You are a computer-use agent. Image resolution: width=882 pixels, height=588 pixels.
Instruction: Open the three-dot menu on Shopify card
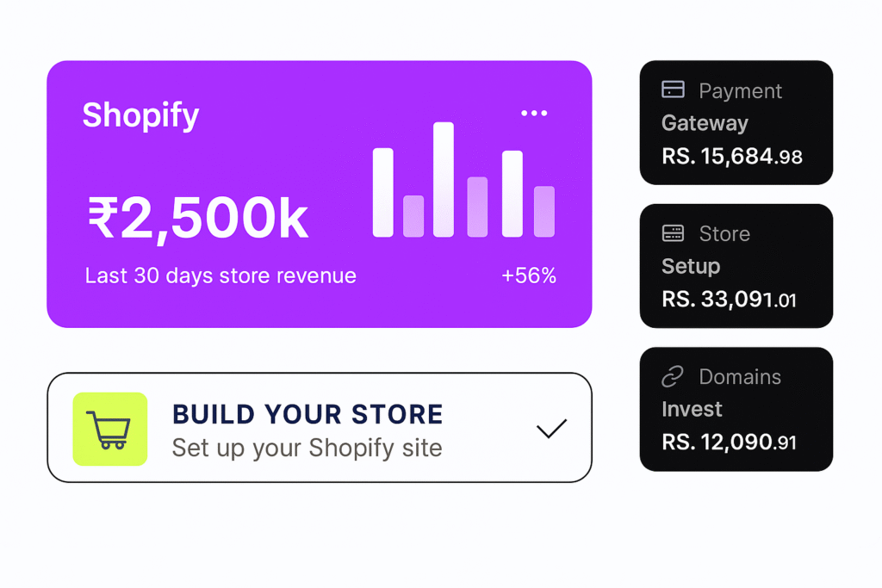coord(534,113)
